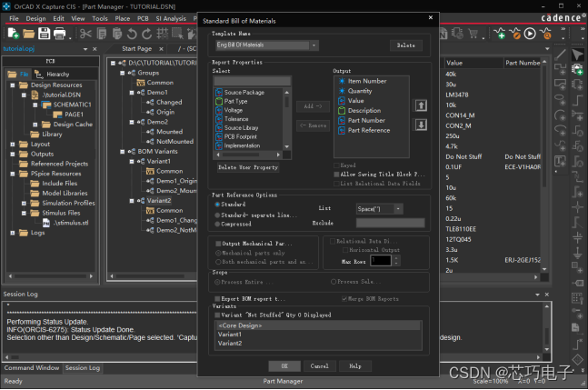Click the place ground symbol icon

577,253
